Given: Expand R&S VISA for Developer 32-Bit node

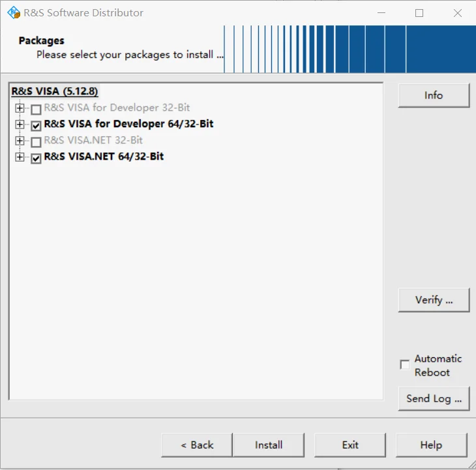Looking at the screenshot, I should pyautogui.click(x=20, y=108).
